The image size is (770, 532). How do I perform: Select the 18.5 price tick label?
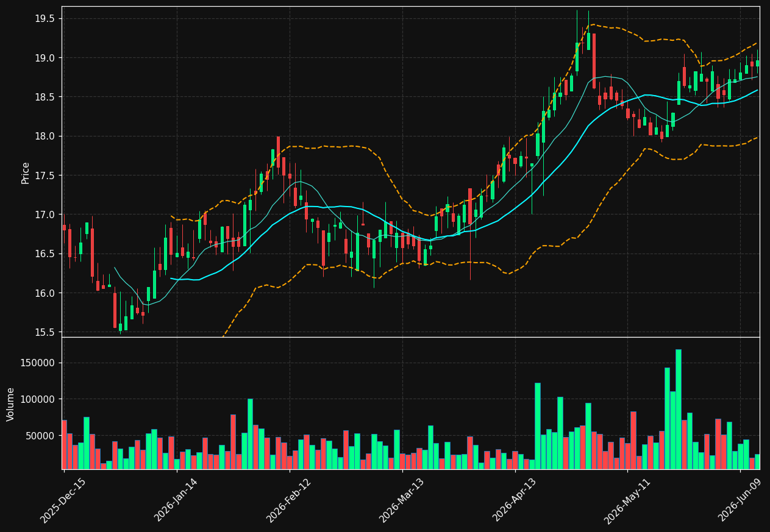tap(46, 97)
